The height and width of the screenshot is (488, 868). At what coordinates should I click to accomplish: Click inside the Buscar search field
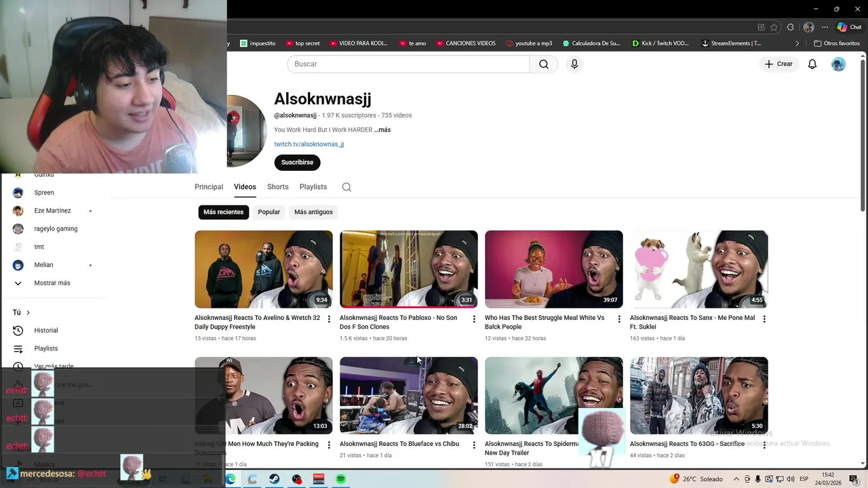click(408, 64)
